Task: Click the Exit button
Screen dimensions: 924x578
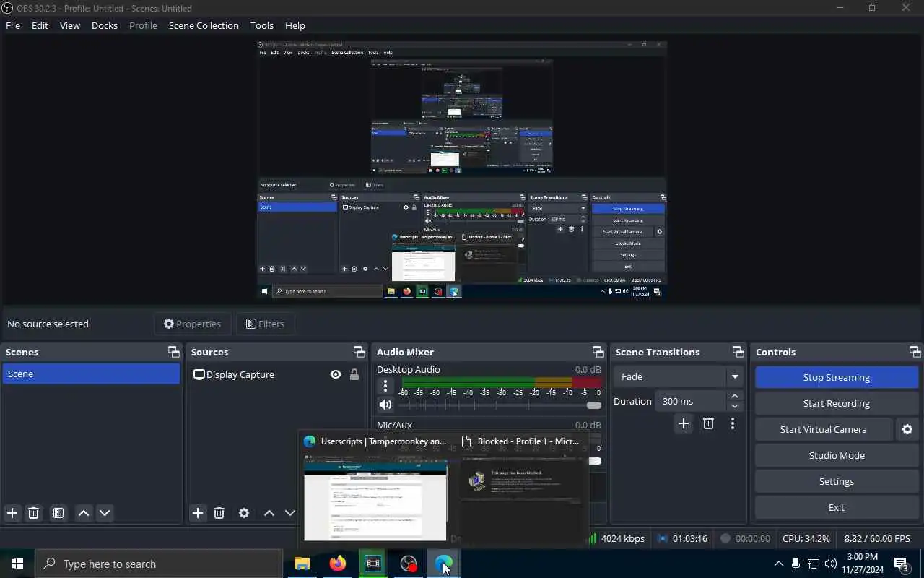Action: click(x=837, y=507)
